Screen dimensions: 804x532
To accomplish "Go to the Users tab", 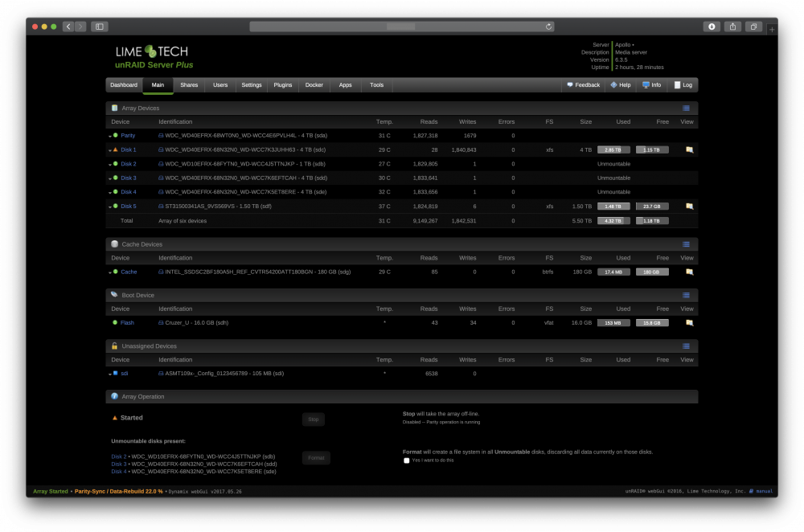I will click(x=220, y=85).
